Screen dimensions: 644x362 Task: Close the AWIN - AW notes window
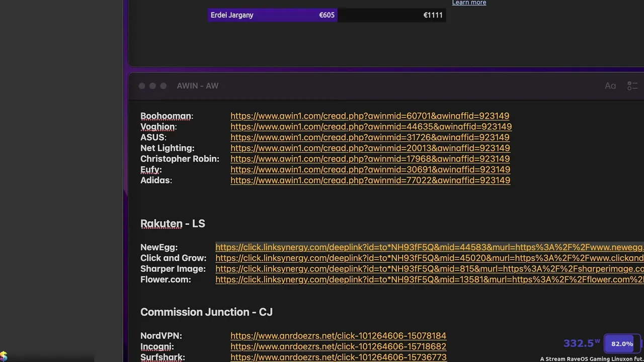point(142,86)
